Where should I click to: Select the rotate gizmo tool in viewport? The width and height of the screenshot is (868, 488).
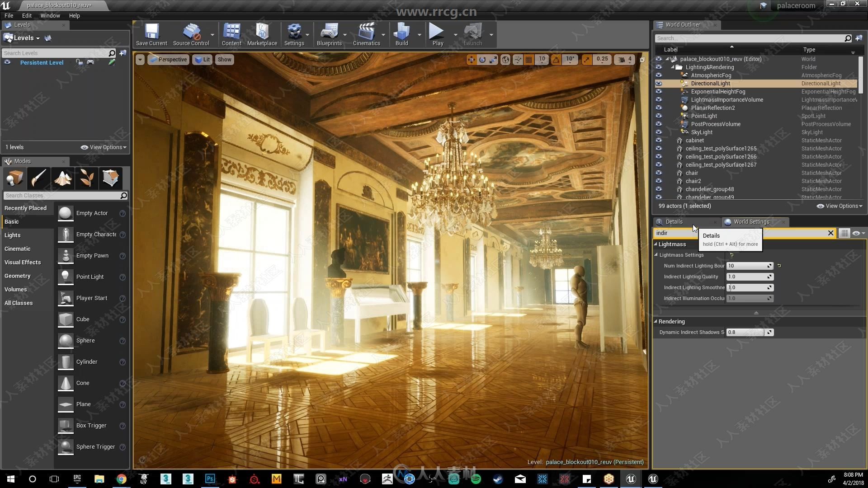click(482, 60)
